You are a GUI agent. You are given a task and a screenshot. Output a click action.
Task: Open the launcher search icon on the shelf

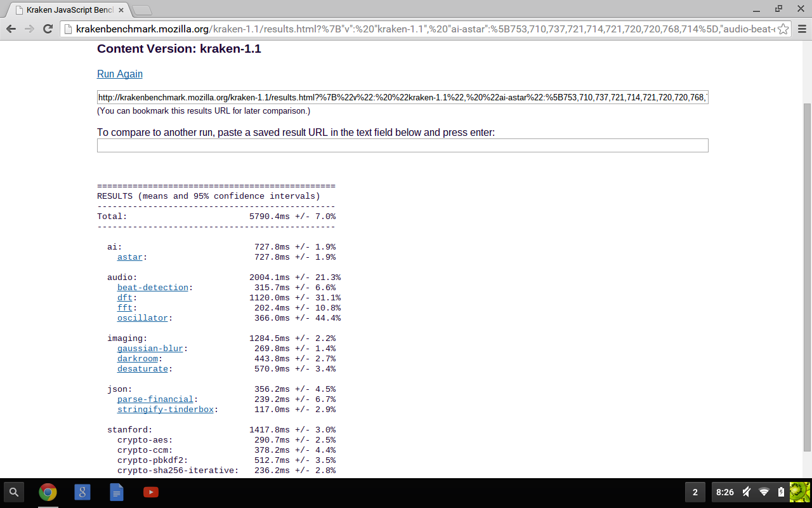coord(14,492)
